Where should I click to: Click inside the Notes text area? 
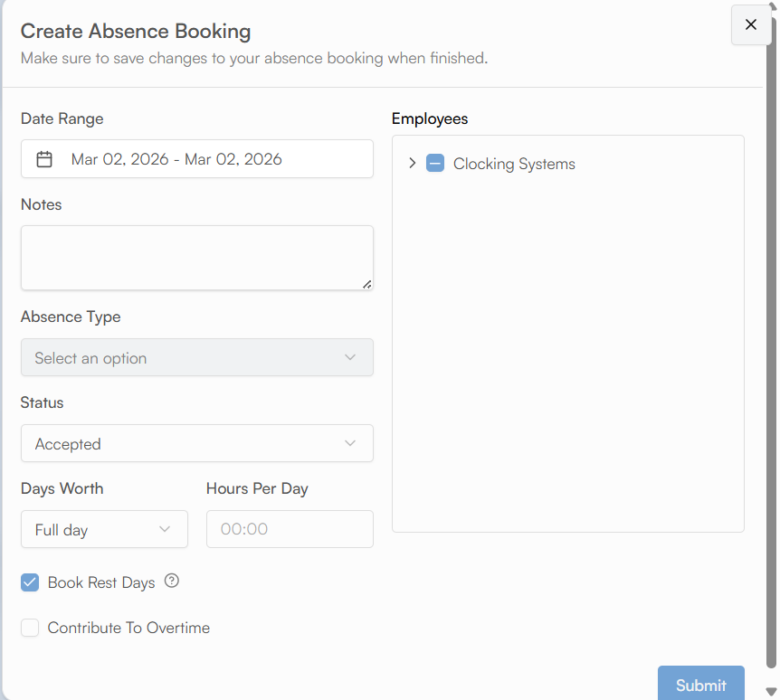pos(196,258)
